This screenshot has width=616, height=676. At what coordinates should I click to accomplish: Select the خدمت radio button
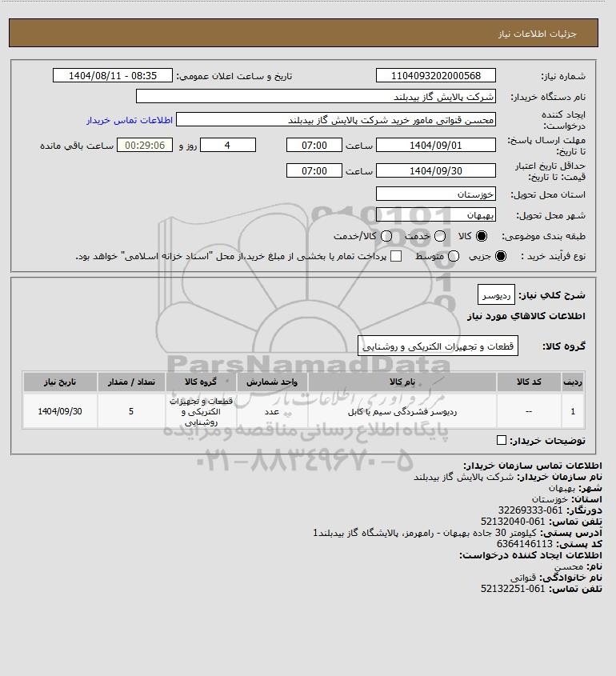coord(440,236)
